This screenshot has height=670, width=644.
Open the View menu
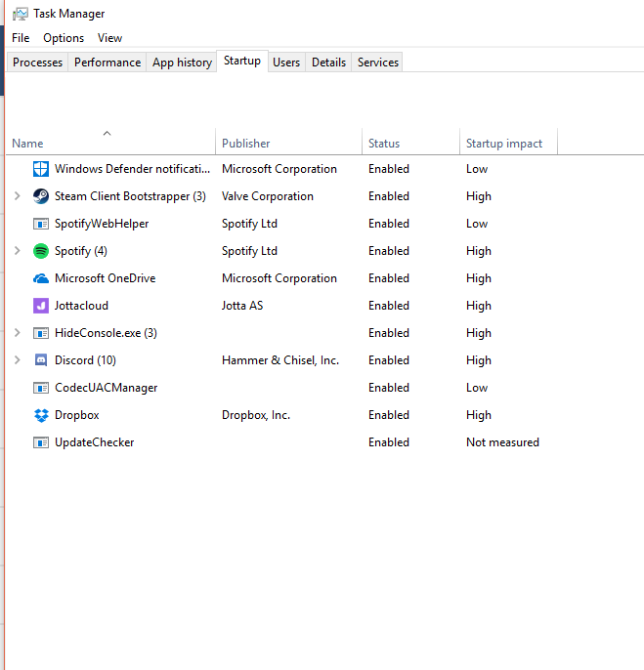click(109, 38)
